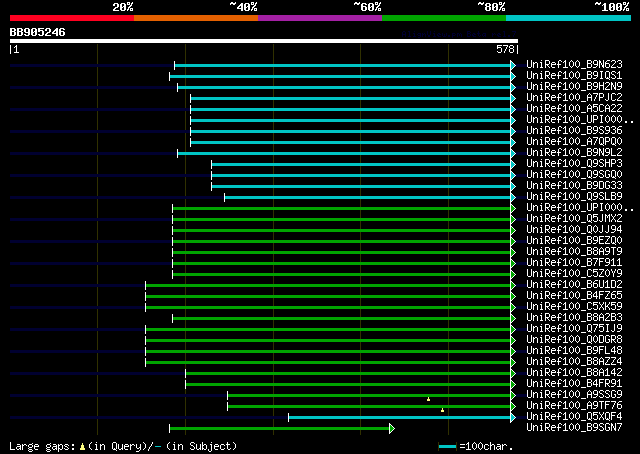
Task: Click the green ~80% identity legend segment
Action: click(444, 18)
